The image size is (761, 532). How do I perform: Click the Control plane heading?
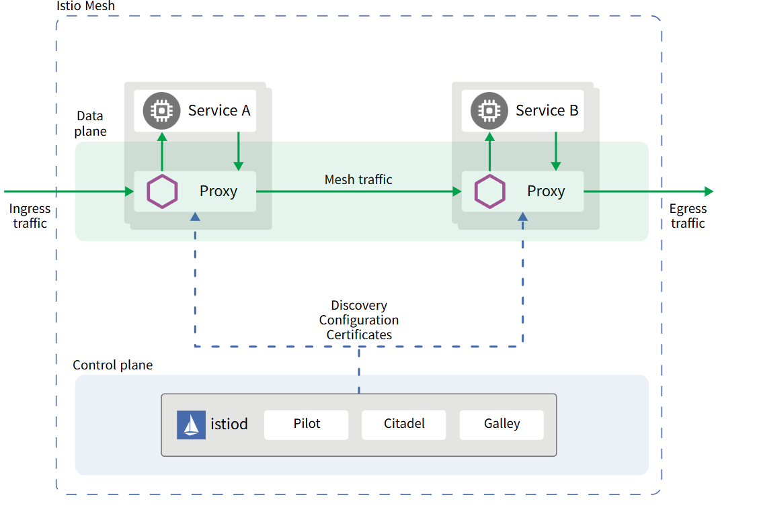click(112, 365)
